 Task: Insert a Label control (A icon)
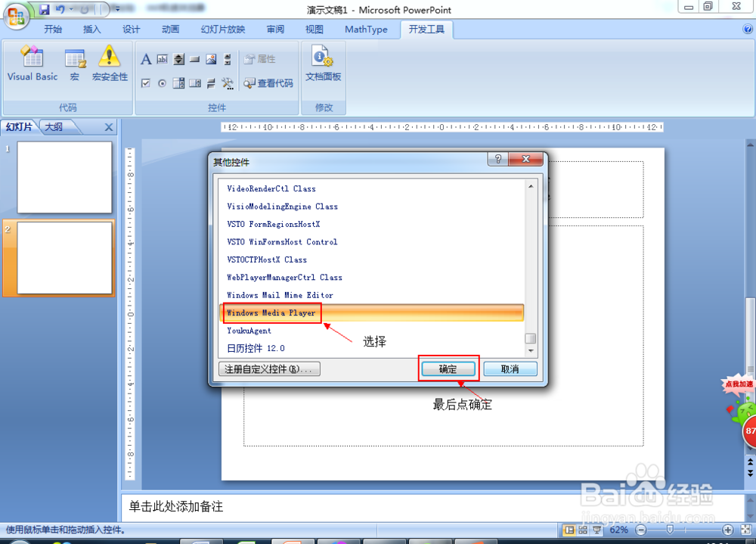pos(146,59)
